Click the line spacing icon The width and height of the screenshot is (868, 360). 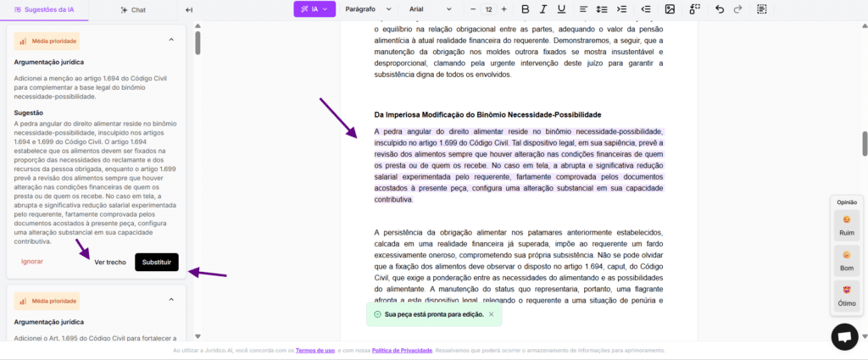[602, 9]
